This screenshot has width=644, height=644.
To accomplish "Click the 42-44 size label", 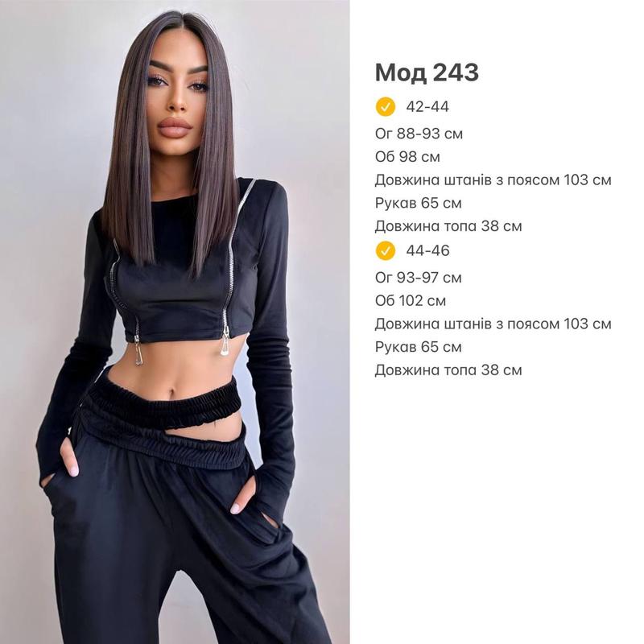I will (427, 107).
